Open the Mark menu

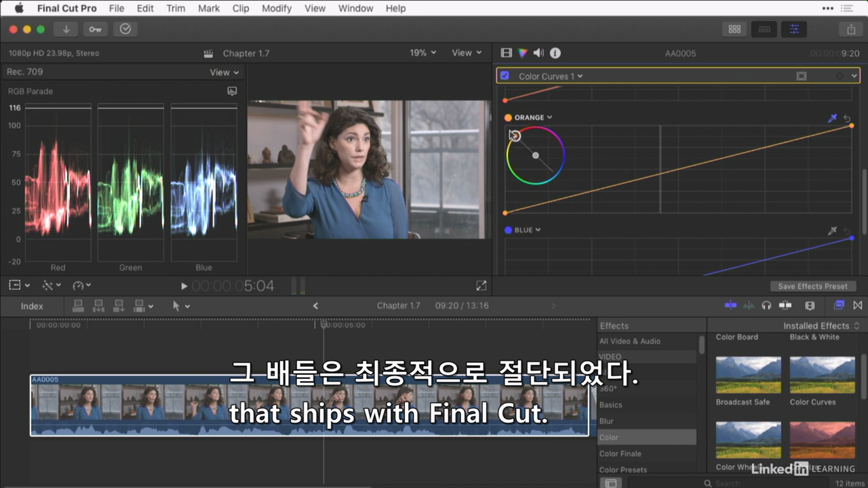click(209, 8)
